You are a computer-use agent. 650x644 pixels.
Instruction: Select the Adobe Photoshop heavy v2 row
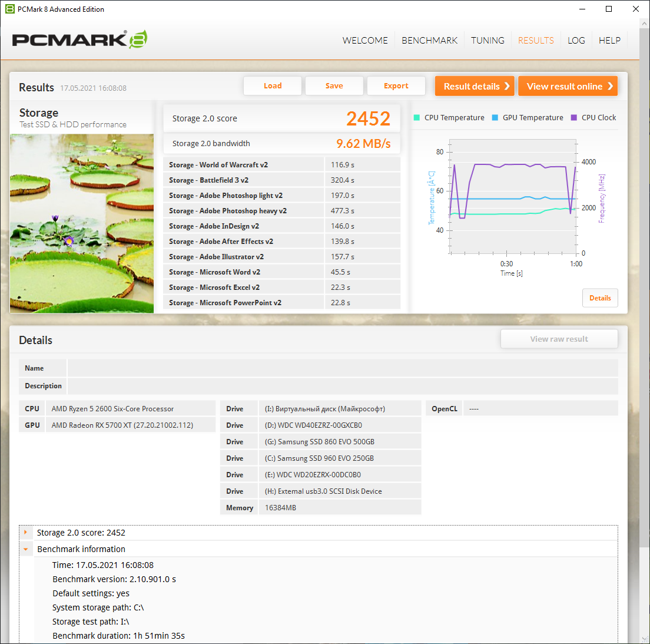tap(282, 211)
